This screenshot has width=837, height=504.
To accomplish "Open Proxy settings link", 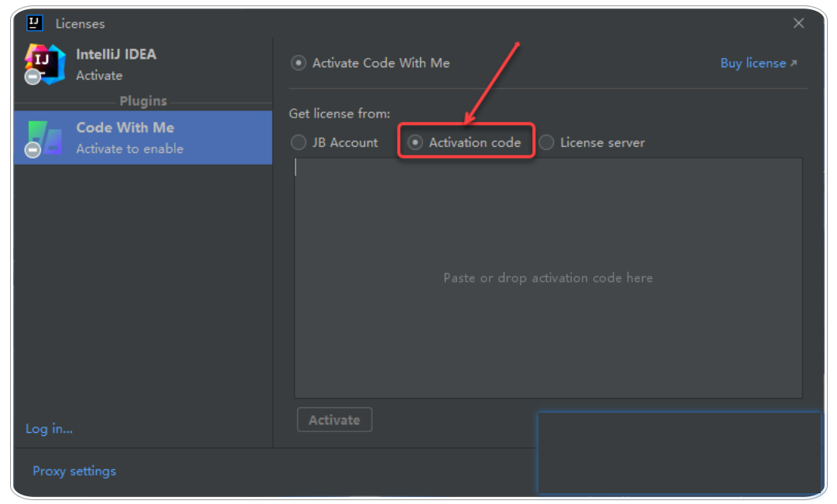I will point(74,471).
